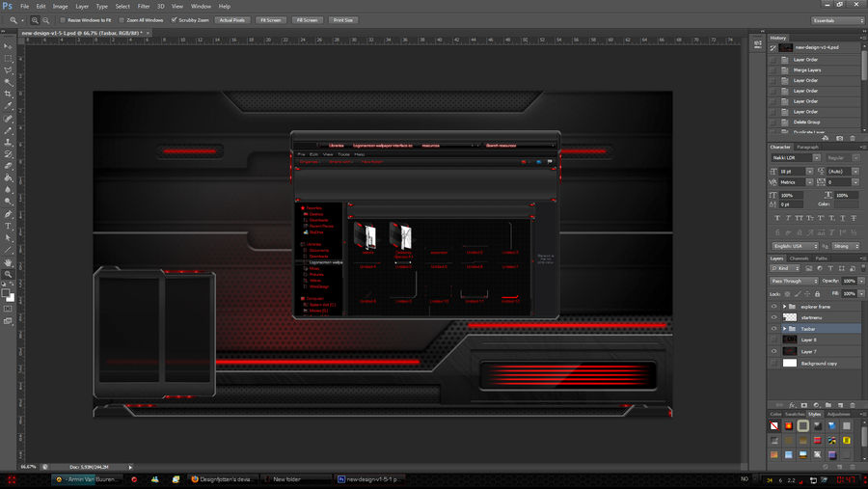Open the Window menu
Image resolution: width=868 pixels, height=489 pixels.
(x=201, y=6)
